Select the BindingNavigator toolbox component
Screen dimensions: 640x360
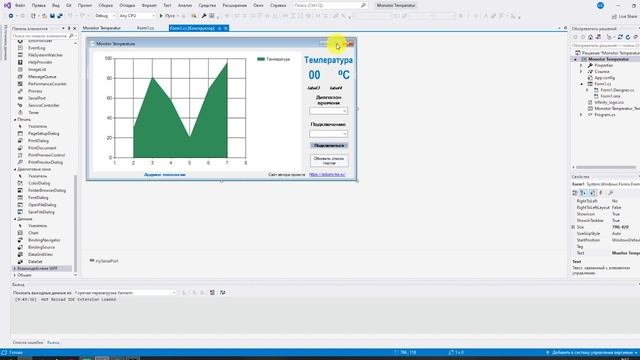pyautogui.click(x=44, y=240)
